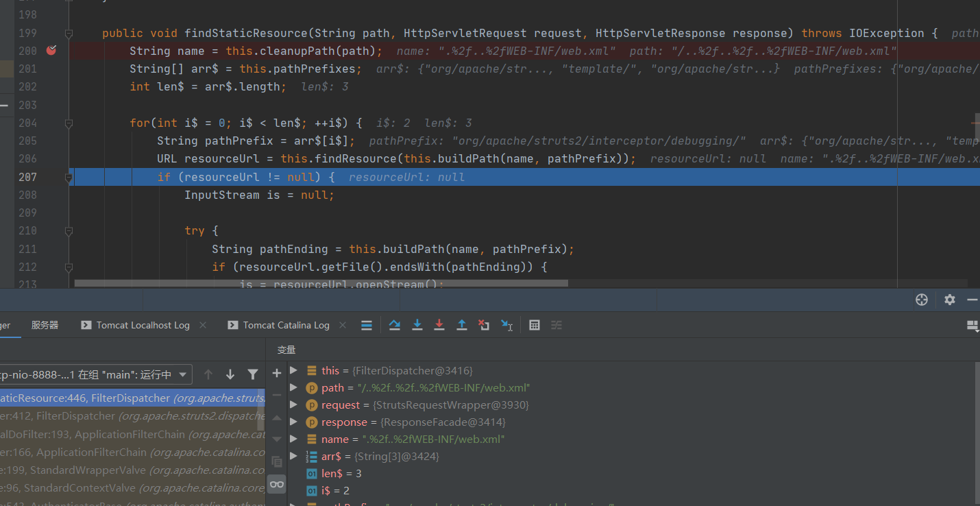
Task: Collapse the findStaticResource method fold marker
Action: 69,33
